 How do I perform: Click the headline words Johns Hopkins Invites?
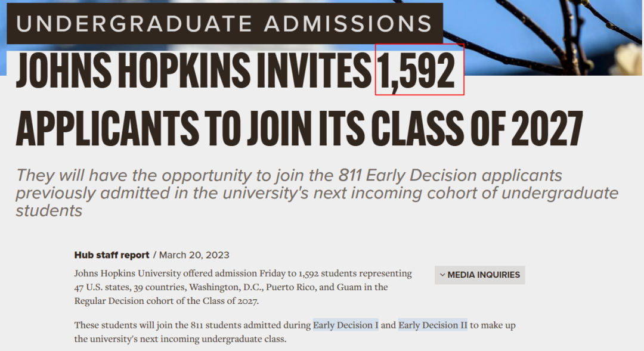coord(194,70)
